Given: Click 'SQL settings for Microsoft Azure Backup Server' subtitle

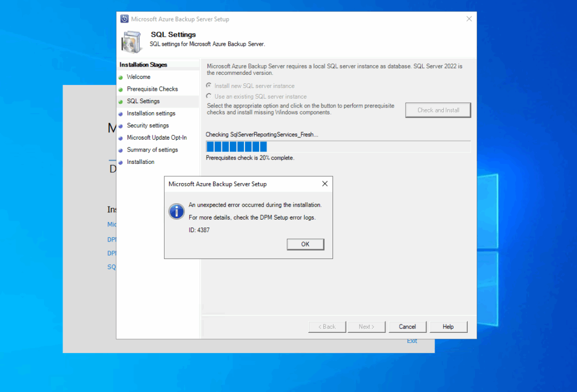Looking at the screenshot, I should point(207,44).
